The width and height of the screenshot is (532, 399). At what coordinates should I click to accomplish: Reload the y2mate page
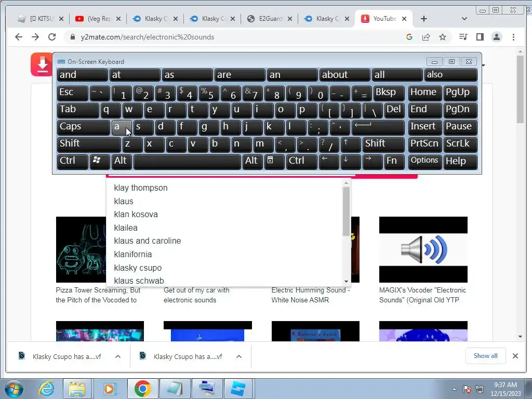(52, 37)
